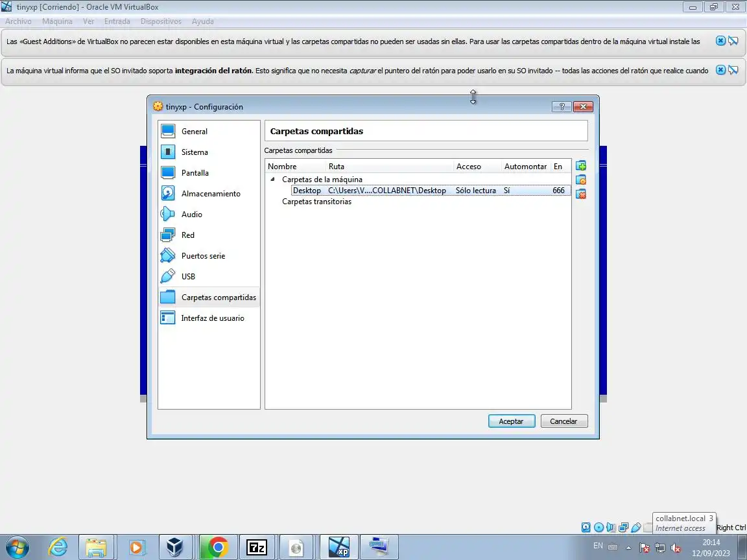Click the Sólo lectura access value
The height and width of the screenshot is (560, 747).
click(x=475, y=191)
